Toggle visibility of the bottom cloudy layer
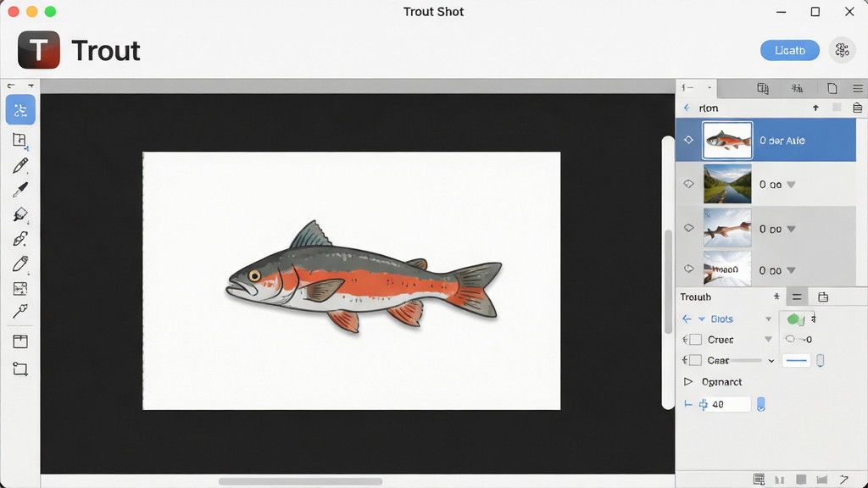 point(688,269)
